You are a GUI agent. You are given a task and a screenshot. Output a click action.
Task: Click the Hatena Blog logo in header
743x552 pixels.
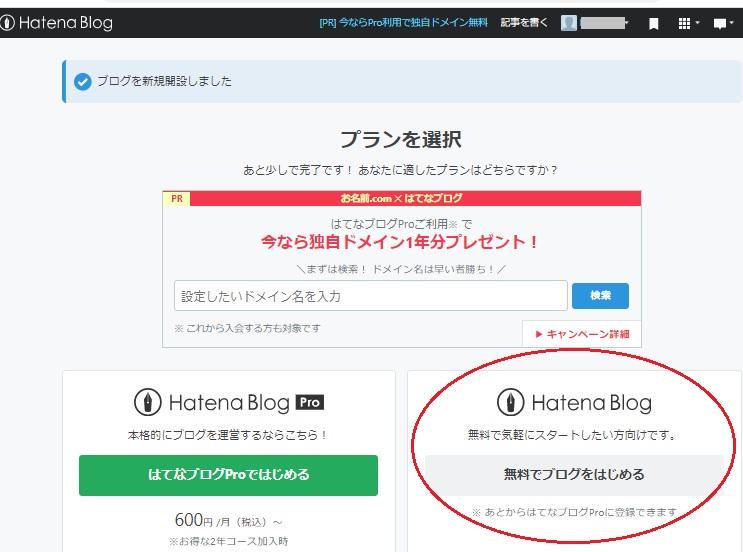pos(56,23)
